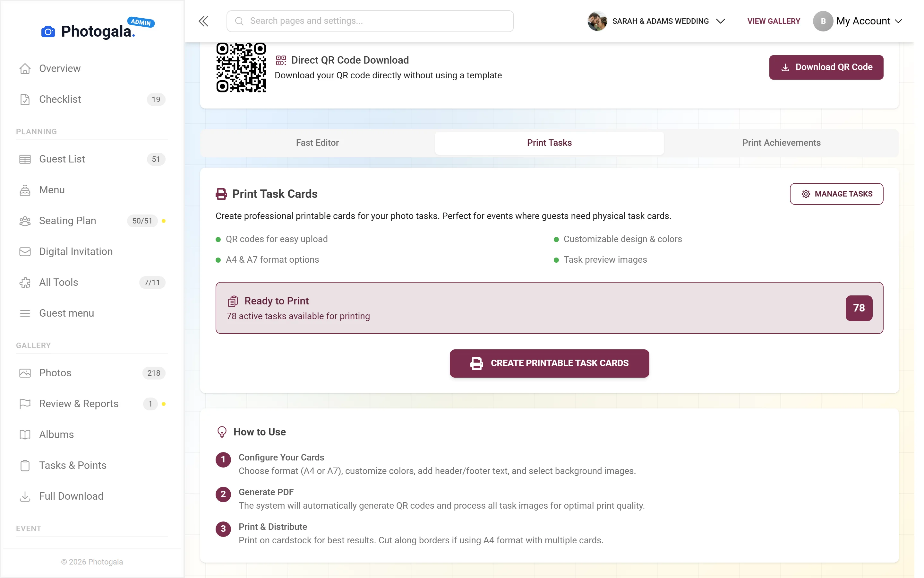Screen dimensions: 924x578
Task: Click the Review & Reports flag icon
Action: click(x=25, y=404)
